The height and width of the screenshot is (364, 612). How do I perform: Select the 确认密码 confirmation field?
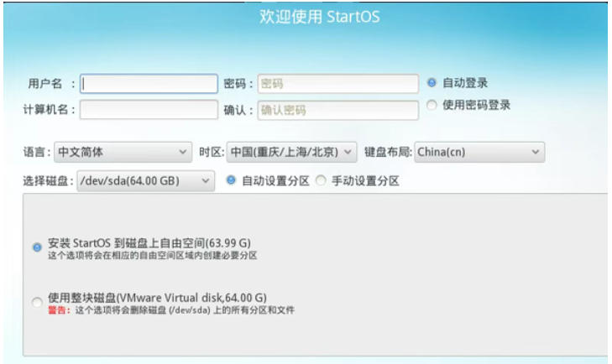point(337,110)
